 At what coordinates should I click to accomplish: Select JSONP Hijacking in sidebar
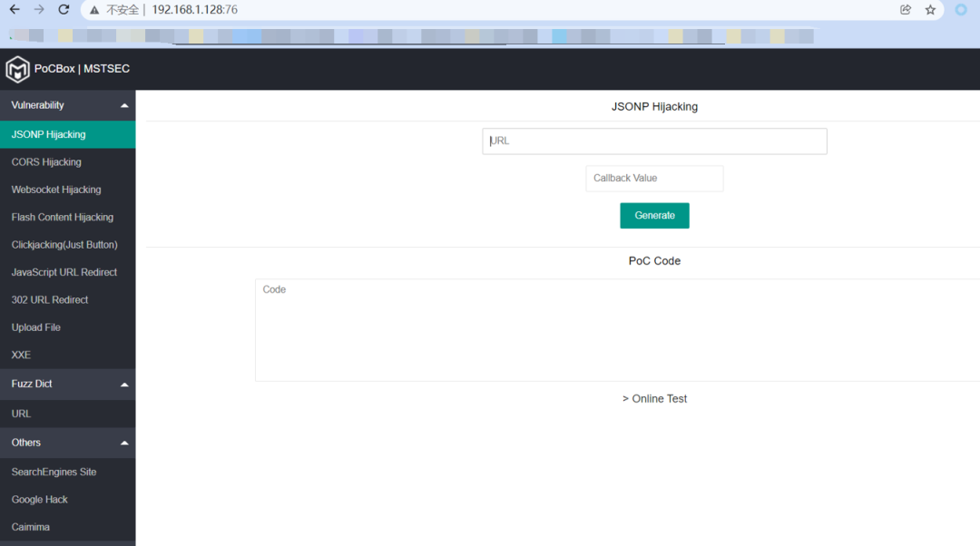(67, 134)
